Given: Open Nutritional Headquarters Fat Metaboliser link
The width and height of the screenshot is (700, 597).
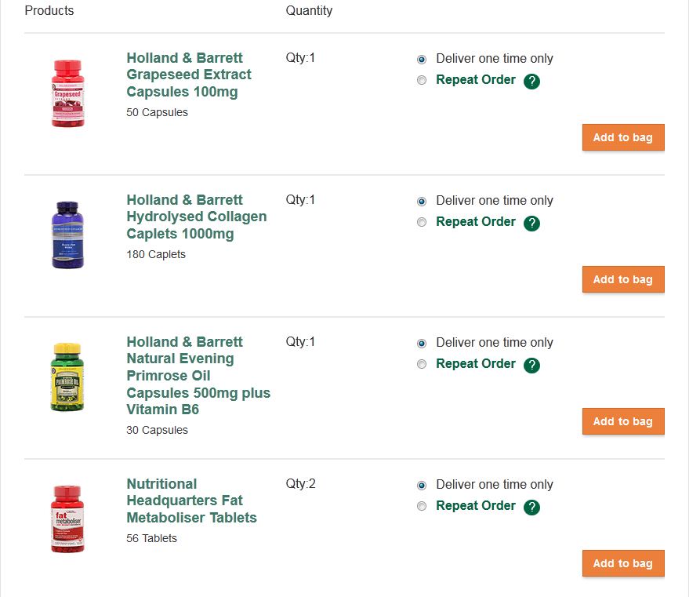Looking at the screenshot, I should pos(191,501).
